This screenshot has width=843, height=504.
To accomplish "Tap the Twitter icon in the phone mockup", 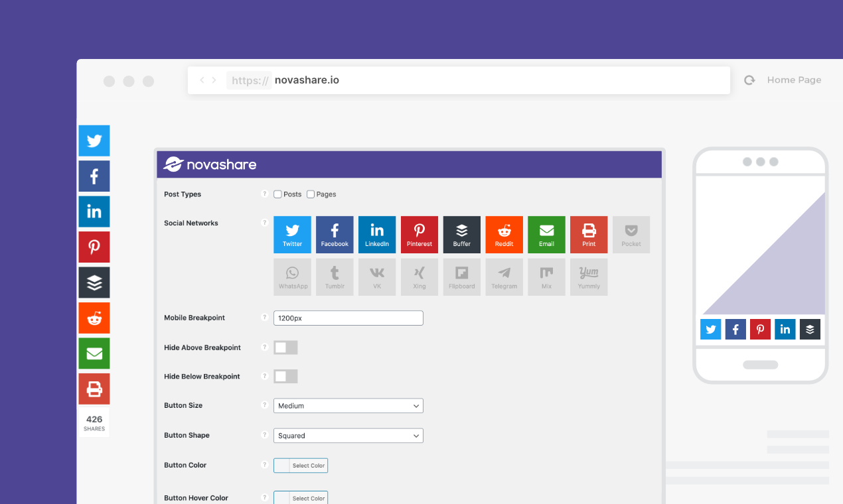I will click(711, 329).
